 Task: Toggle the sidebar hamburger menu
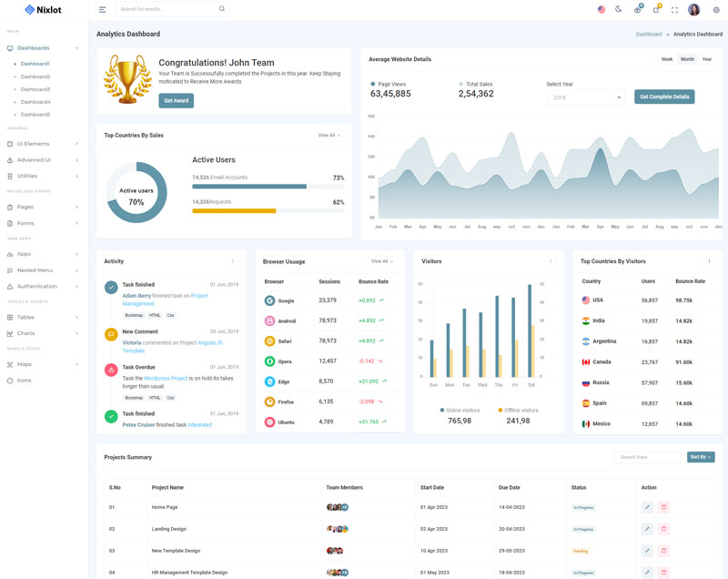102,9
